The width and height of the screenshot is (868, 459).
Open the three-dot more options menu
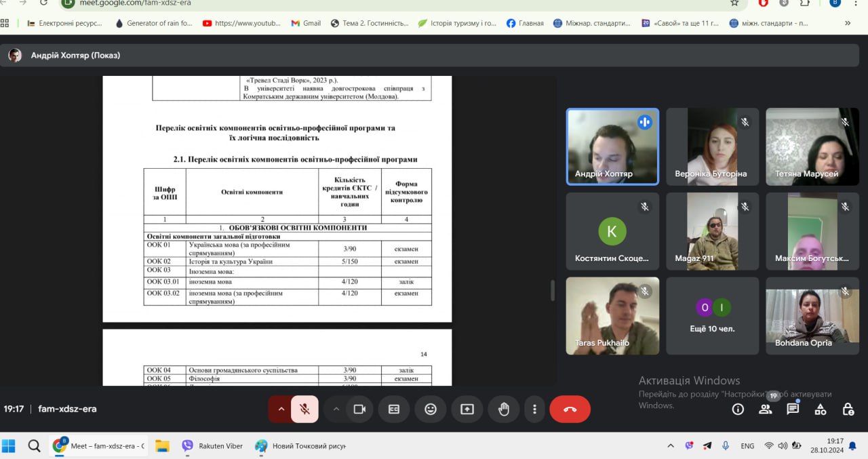535,410
